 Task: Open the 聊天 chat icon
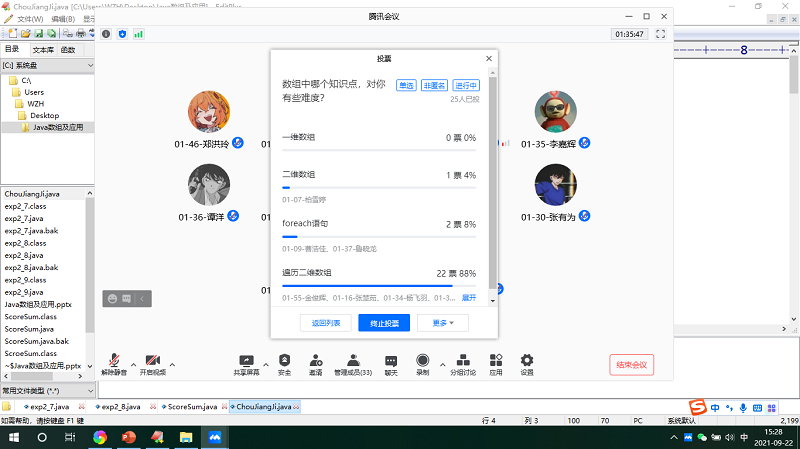[x=391, y=360]
